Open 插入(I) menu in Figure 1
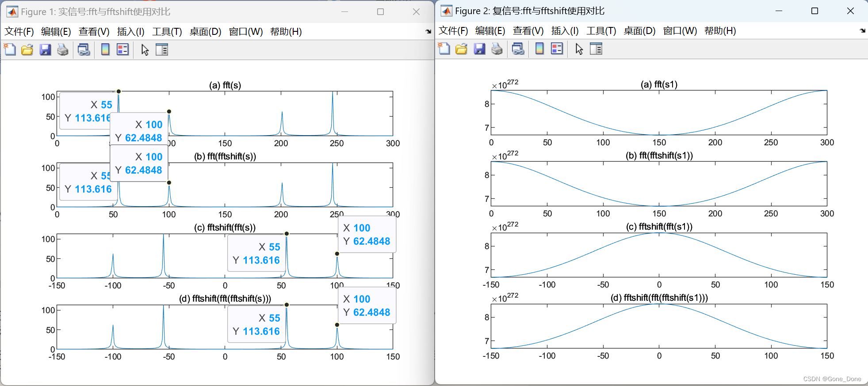This screenshot has height=386, width=868. pyautogui.click(x=131, y=32)
